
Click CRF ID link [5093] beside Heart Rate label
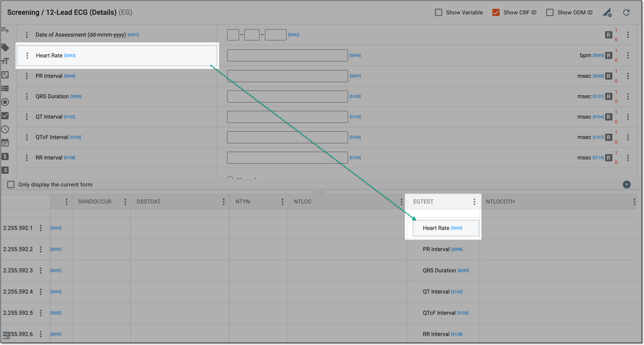pos(70,56)
